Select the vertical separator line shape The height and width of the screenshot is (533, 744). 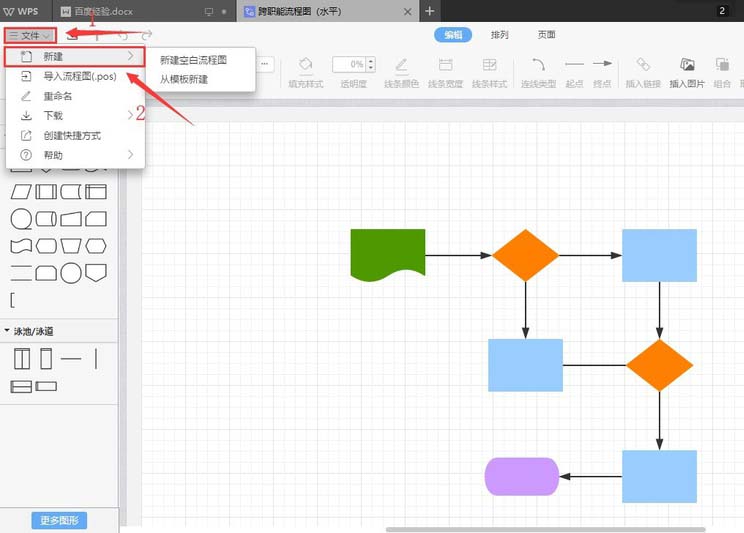96,359
